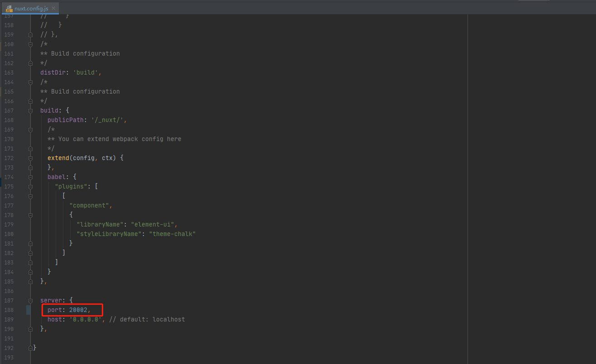Click the server keyword on line 187
Image resolution: width=596 pixels, height=364 pixels.
click(51, 300)
